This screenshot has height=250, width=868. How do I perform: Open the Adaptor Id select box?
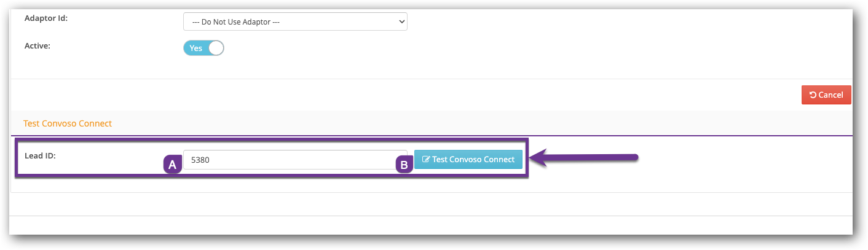pos(295,22)
